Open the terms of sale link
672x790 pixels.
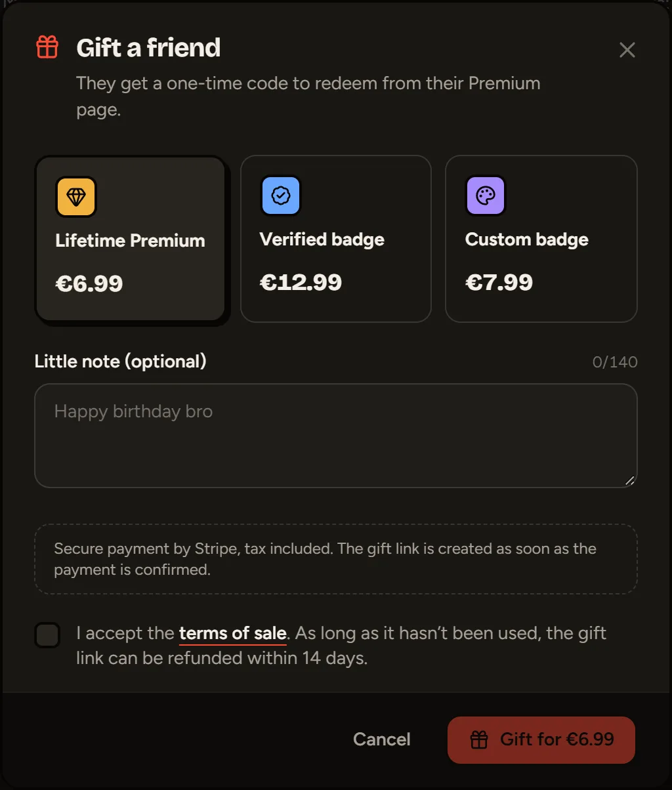click(x=233, y=634)
